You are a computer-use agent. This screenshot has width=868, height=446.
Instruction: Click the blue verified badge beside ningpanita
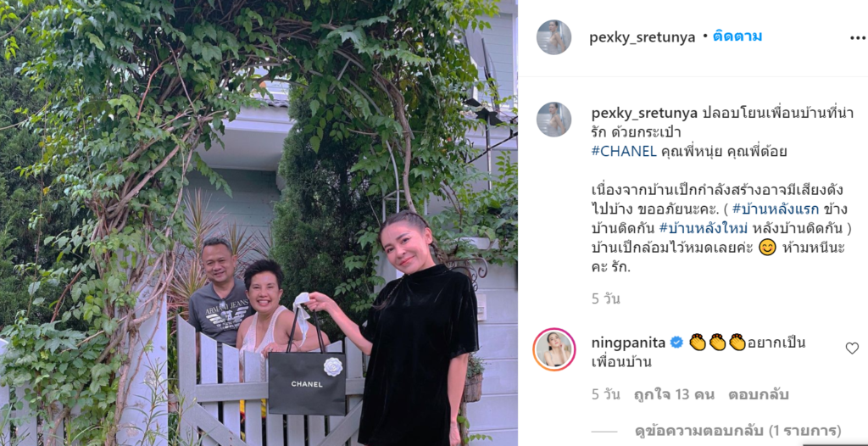pyautogui.click(x=676, y=343)
